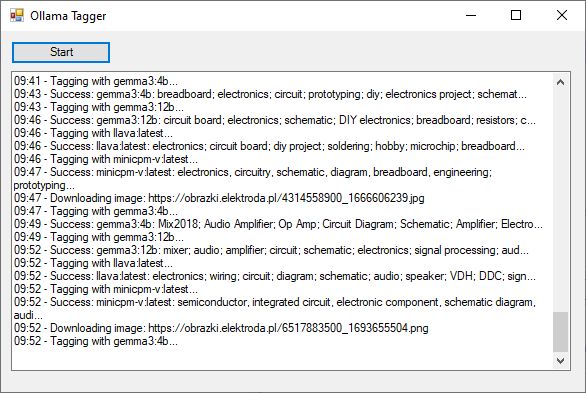The width and height of the screenshot is (586, 393).
Task: Click the 09:52 Success gemma3:12b mixer line
Action: click(271, 250)
